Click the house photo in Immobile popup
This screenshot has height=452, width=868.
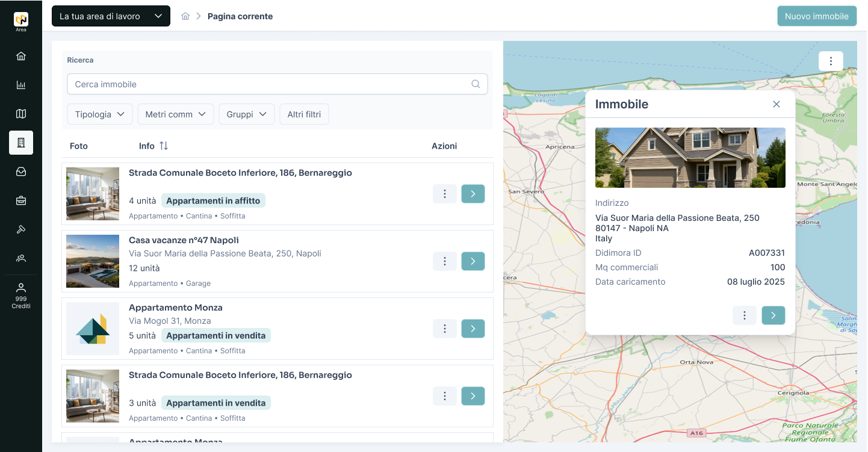690,158
